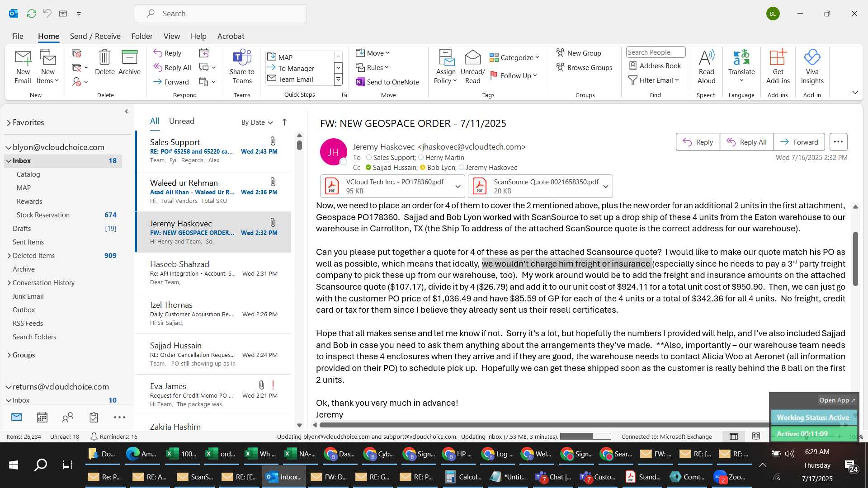The image size is (868, 488).
Task: Open dropdown for PO178360.pdf attachment
Action: click(x=458, y=186)
